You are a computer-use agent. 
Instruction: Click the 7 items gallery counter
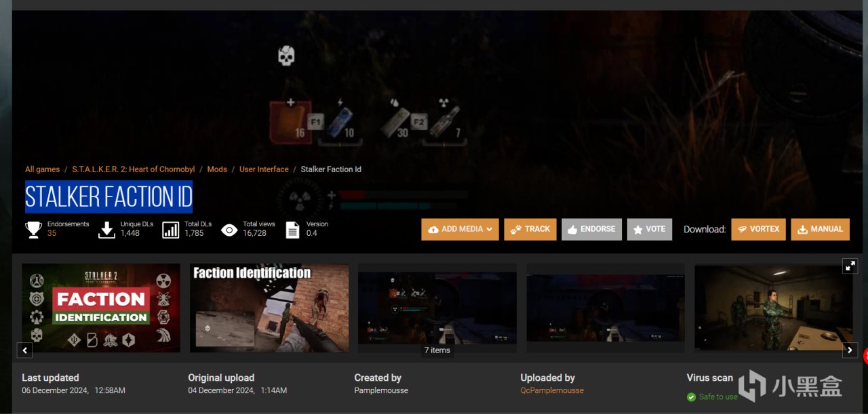(x=437, y=350)
